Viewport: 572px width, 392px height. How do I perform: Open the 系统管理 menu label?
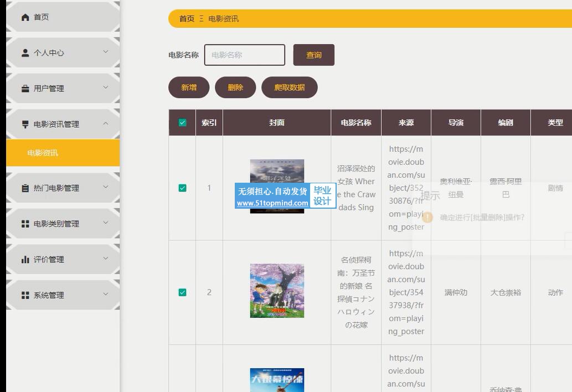tap(49, 295)
